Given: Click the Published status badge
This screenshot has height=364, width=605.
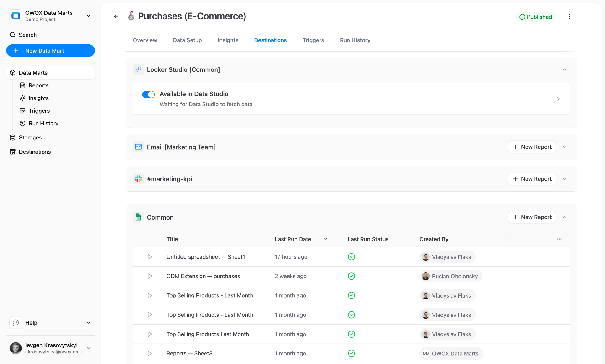Looking at the screenshot, I should tap(535, 17).
